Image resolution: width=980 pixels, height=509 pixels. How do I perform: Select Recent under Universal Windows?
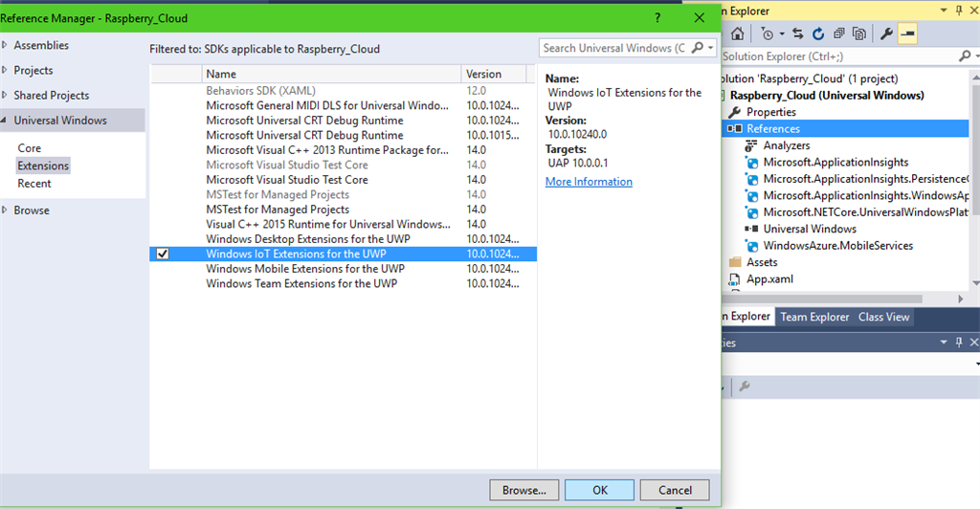(34, 184)
